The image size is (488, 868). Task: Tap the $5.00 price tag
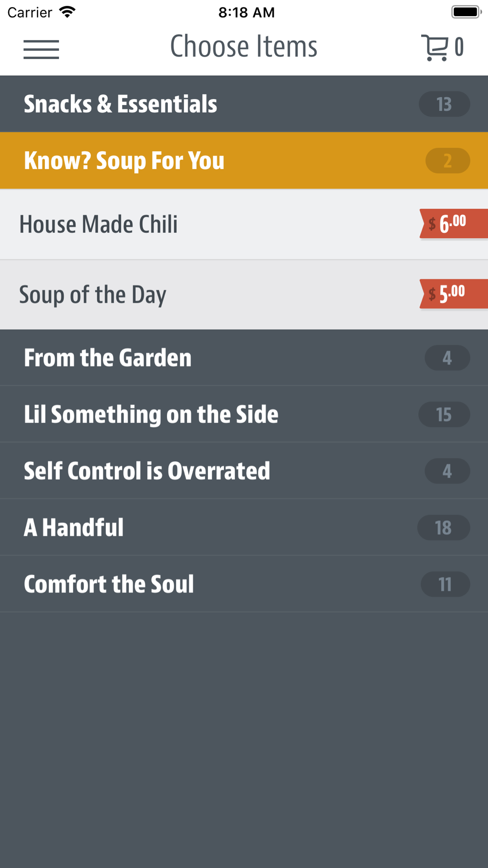(x=454, y=294)
